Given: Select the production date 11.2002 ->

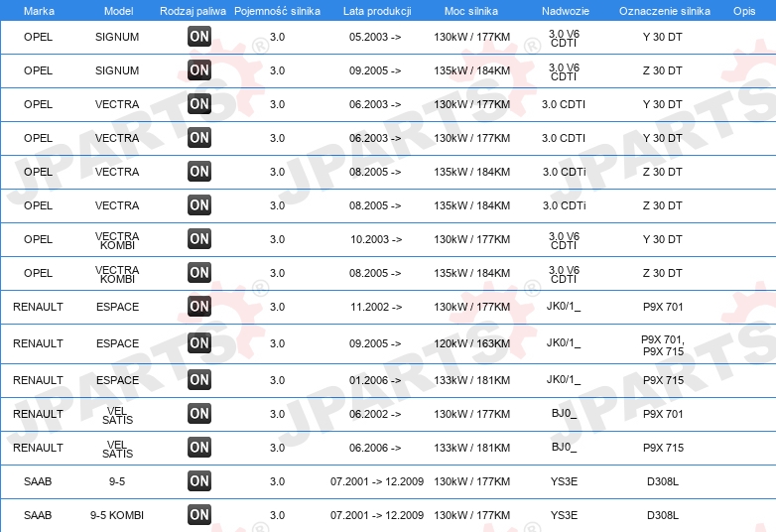Looking at the screenshot, I should point(376,307).
